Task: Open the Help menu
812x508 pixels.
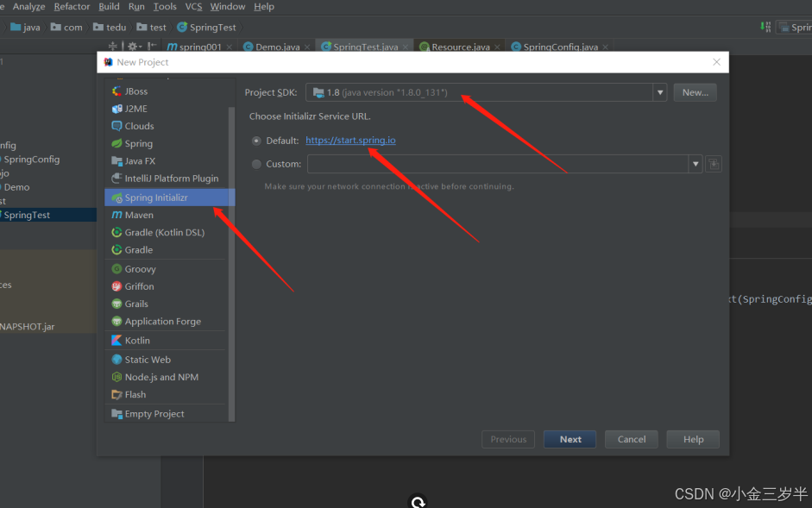Action: click(x=264, y=7)
